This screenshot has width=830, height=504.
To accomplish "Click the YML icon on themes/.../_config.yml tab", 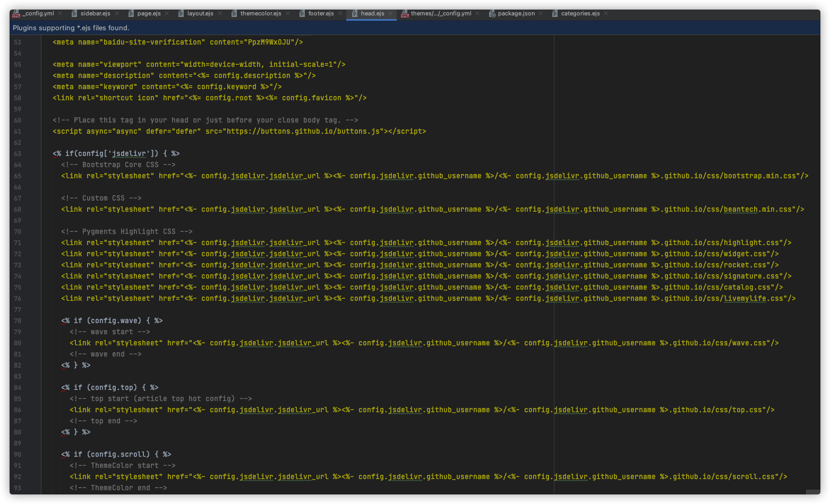I will [x=405, y=14].
